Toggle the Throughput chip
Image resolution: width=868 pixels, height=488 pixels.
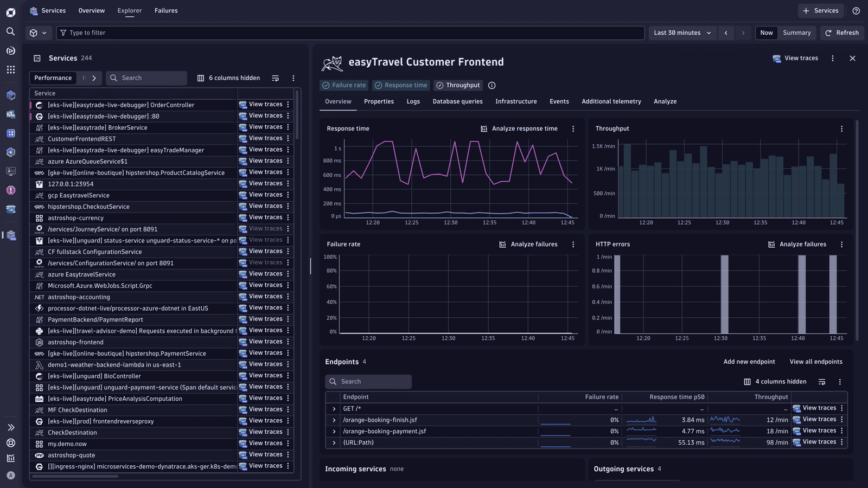(x=458, y=85)
